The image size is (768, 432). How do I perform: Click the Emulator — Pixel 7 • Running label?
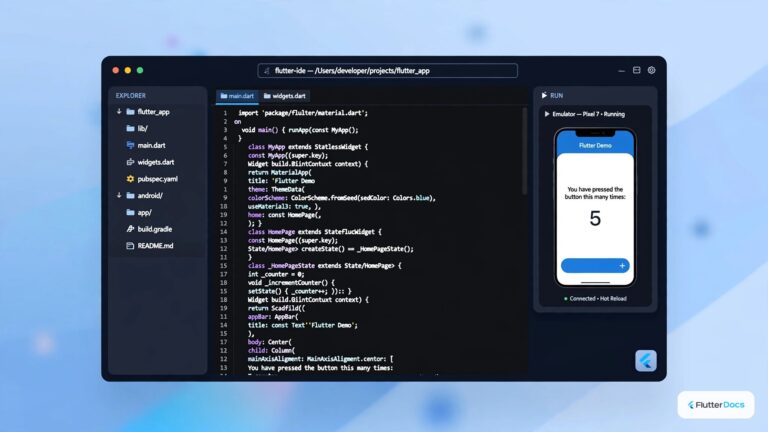[x=588, y=114]
